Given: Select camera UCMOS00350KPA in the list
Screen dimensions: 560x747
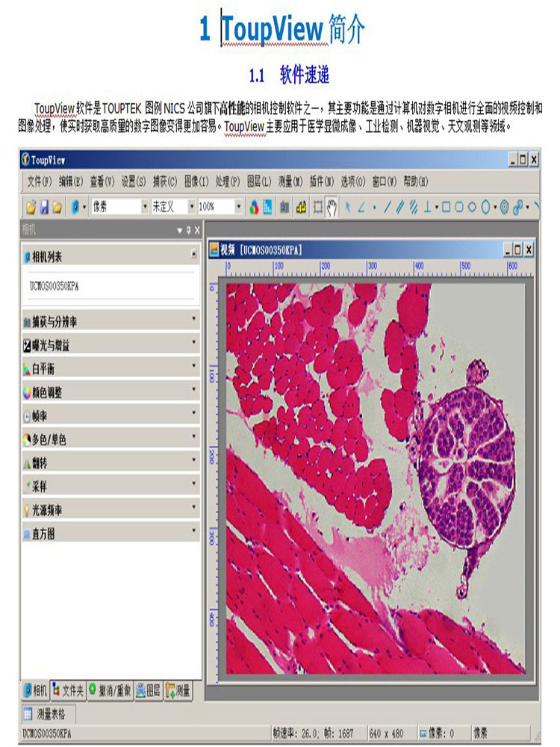Looking at the screenshot, I should click(x=54, y=286).
